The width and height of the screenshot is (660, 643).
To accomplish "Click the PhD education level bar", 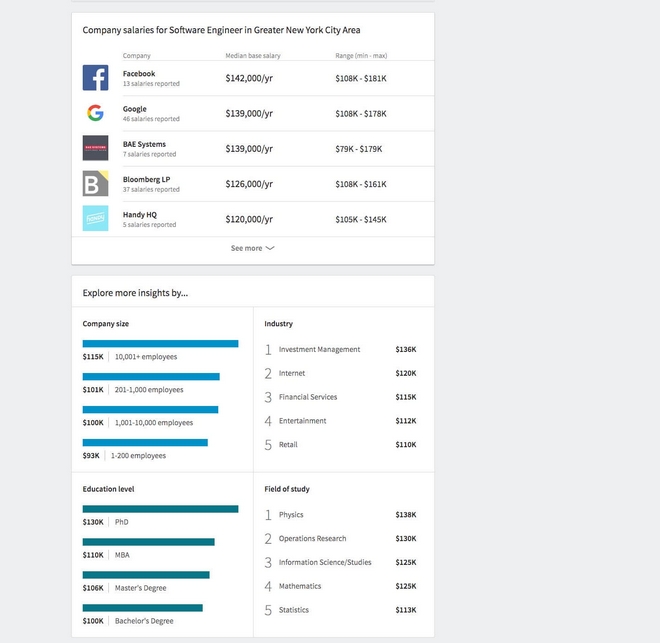I will click(160, 509).
